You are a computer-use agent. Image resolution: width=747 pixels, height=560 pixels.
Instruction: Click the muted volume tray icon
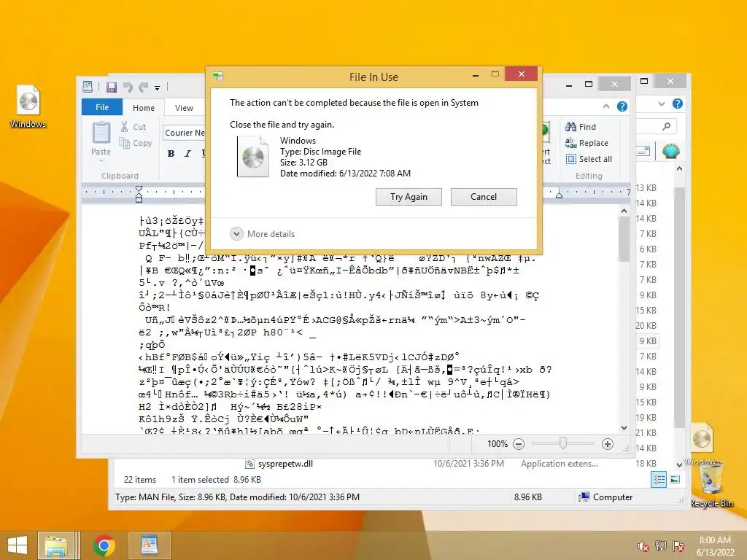(x=643, y=546)
